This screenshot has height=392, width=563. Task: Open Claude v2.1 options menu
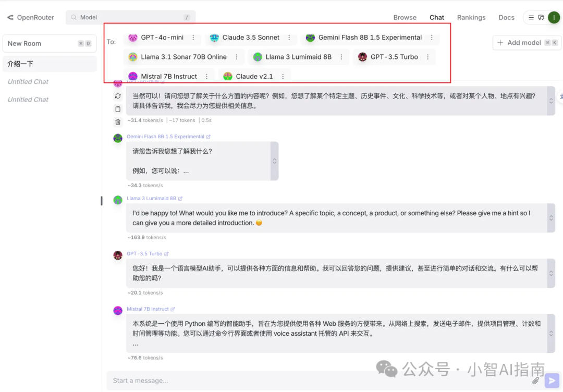283,76
